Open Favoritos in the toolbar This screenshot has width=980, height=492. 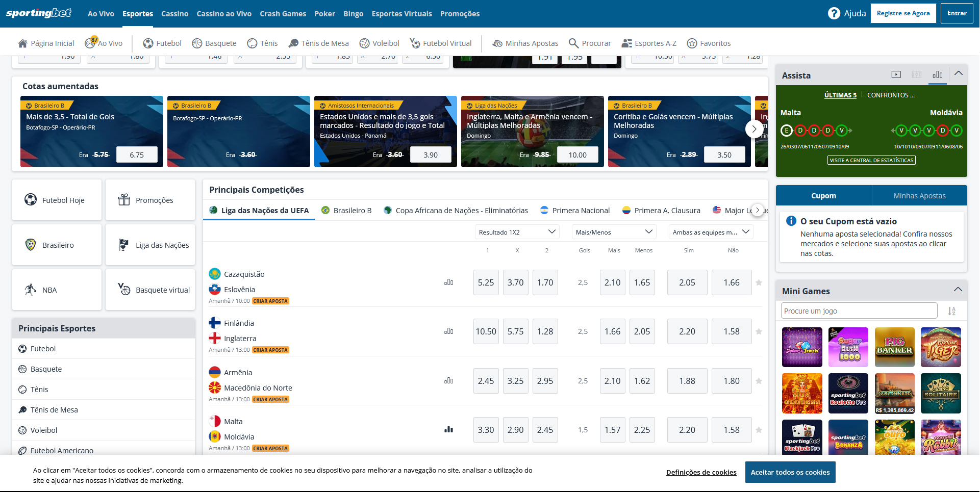(709, 43)
